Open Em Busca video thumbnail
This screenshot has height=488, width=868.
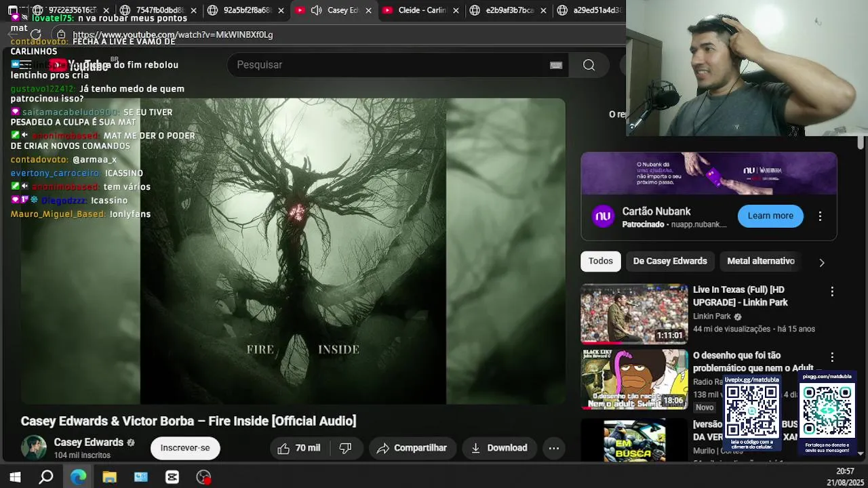click(634, 441)
